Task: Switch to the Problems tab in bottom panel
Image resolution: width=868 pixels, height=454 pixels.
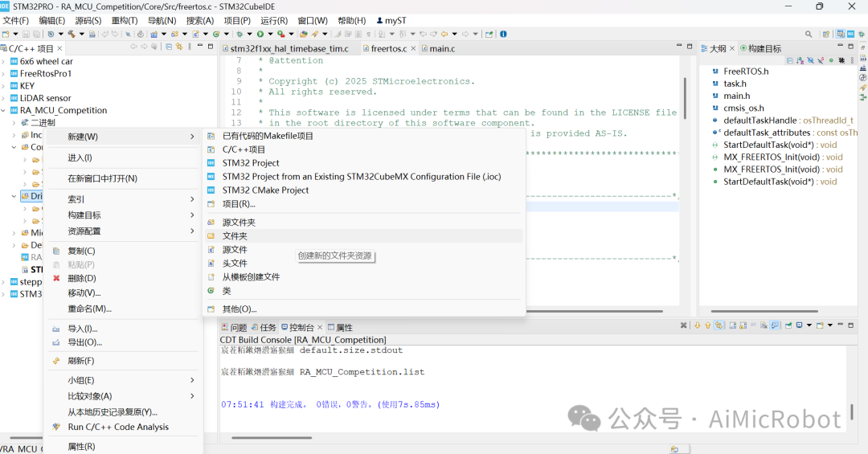Action: coord(234,327)
